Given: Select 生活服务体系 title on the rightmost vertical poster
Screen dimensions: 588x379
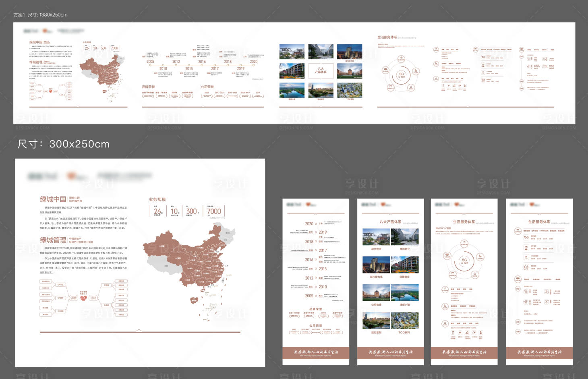Looking at the screenshot, I should click(539, 222).
